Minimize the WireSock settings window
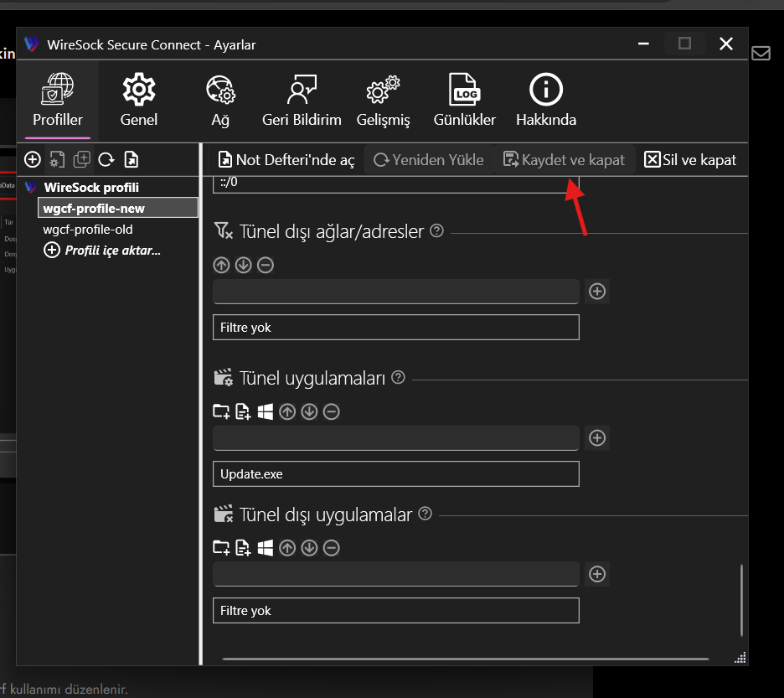 coord(643,44)
